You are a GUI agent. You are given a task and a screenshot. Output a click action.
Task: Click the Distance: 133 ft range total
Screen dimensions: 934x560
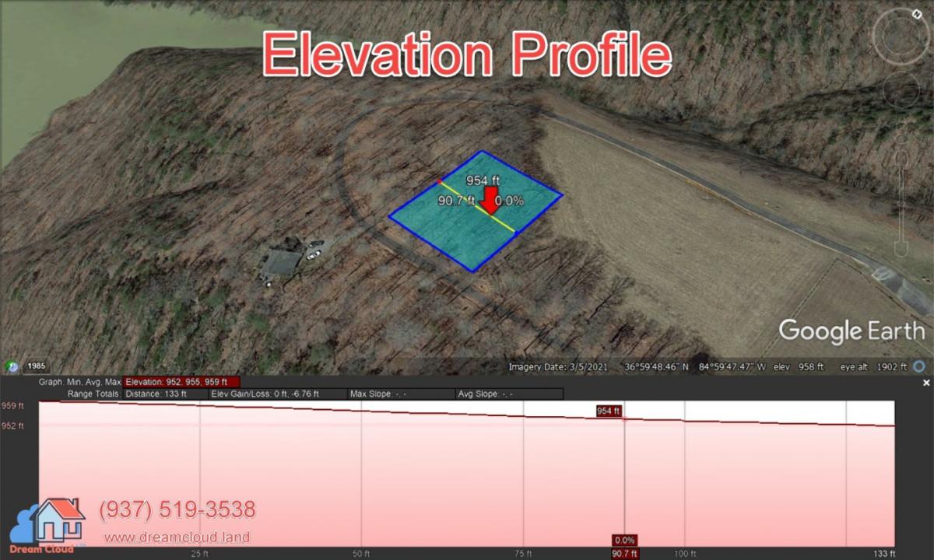166,394
